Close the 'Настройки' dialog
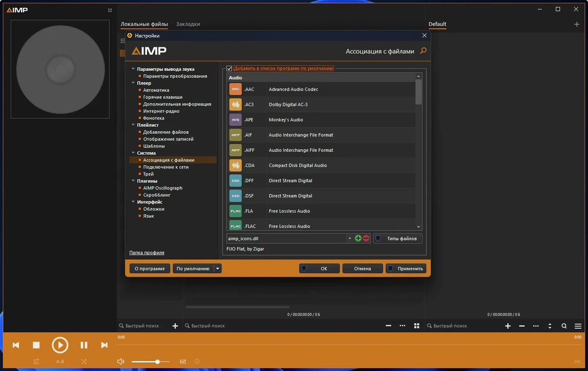Viewport: 588px width, 371px height. 424,35
